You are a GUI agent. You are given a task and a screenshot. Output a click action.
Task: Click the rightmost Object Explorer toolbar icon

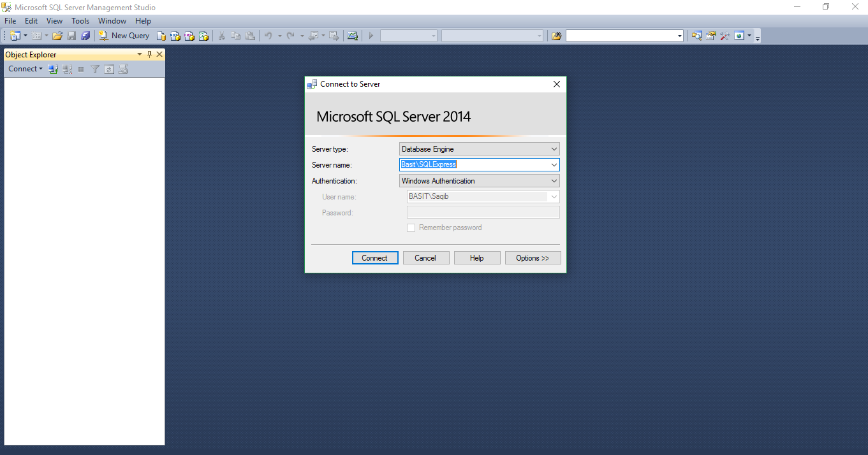pyautogui.click(x=124, y=69)
